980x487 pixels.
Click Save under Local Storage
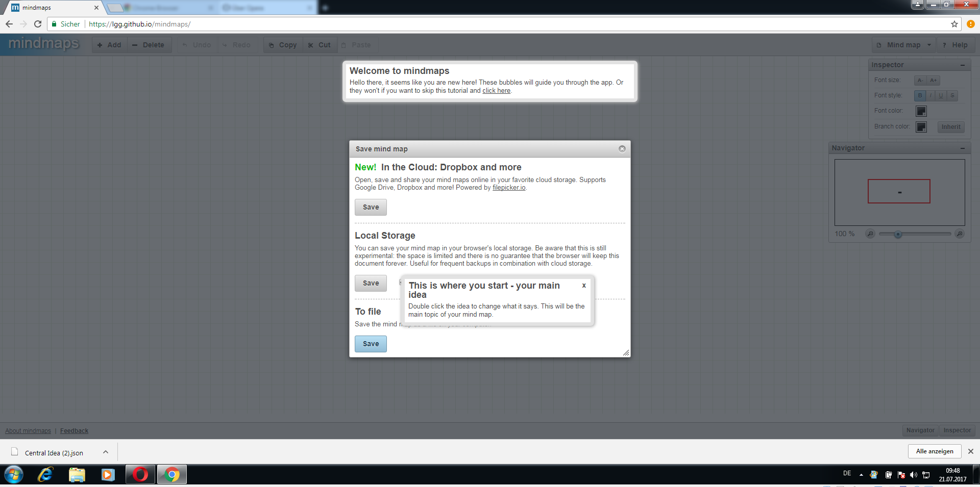point(371,283)
